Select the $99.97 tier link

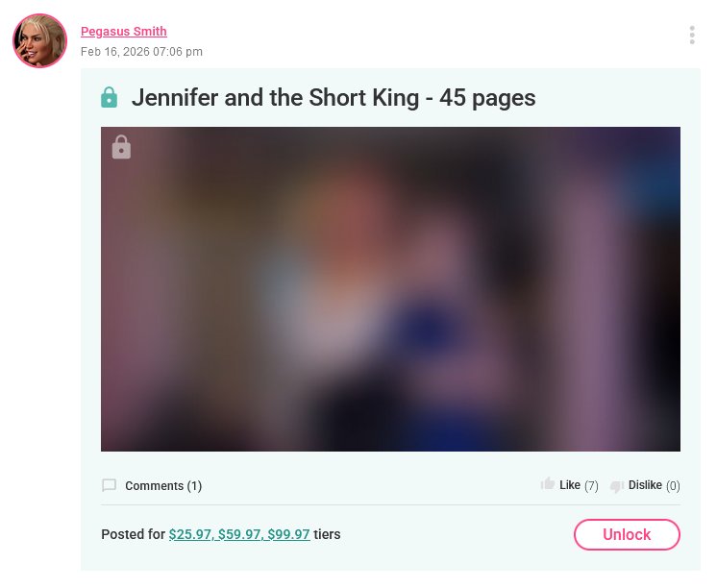(288, 535)
